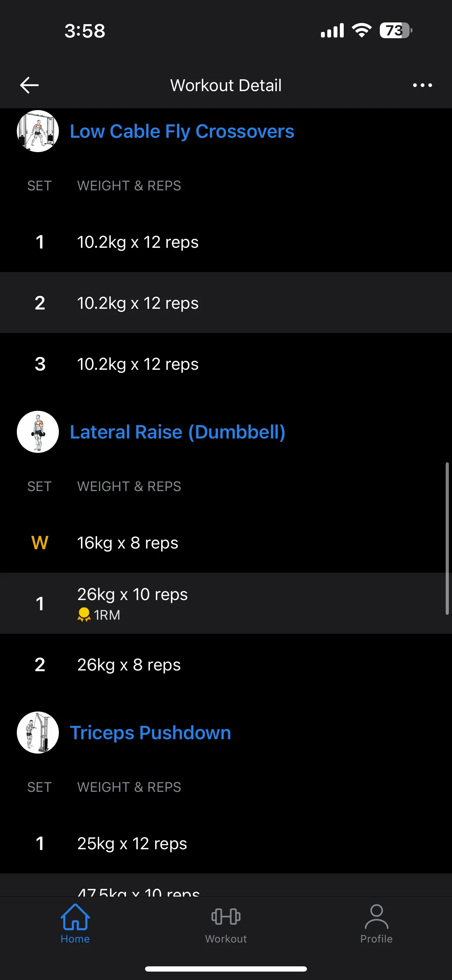
Task: Open the three-dot more options menu
Action: 422,85
